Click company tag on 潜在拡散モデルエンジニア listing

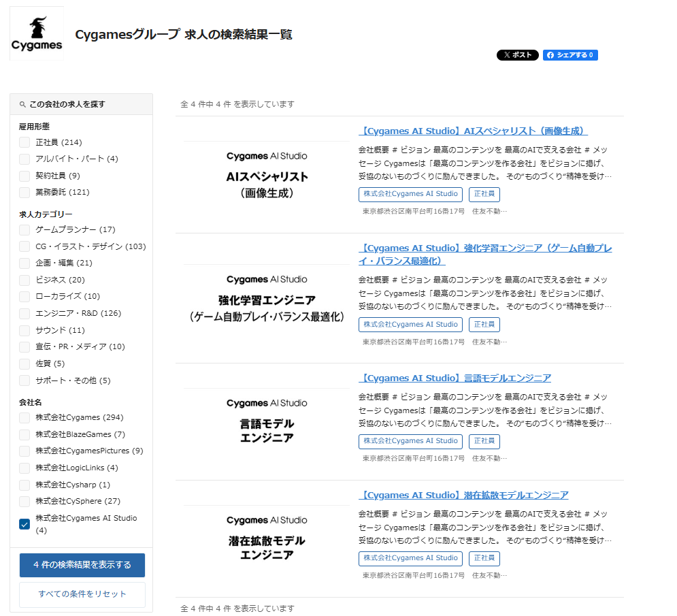[x=410, y=559]
